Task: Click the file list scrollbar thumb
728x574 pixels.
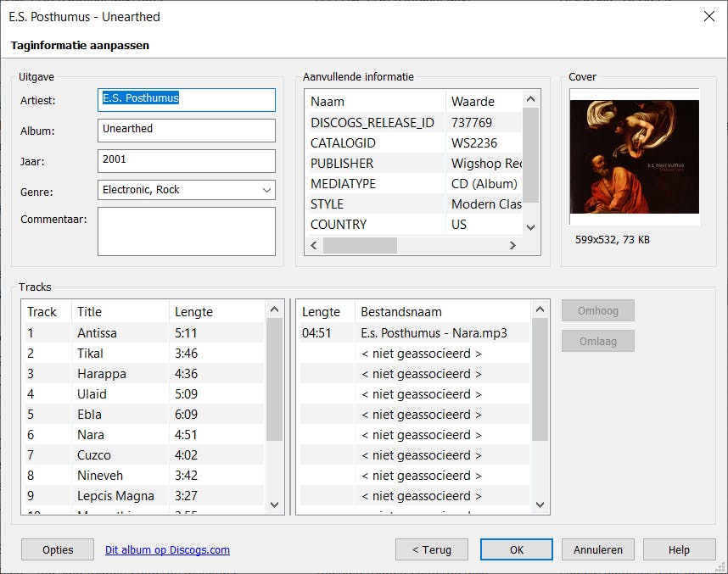Action: 540,380
